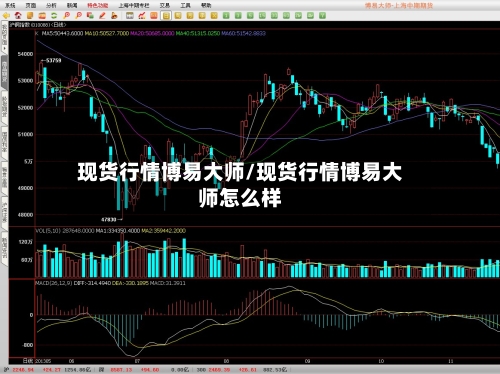Select the 1254.86亿 turnover in status bar
The width and height of the screenshot is (500, 374).
point(78,370)
